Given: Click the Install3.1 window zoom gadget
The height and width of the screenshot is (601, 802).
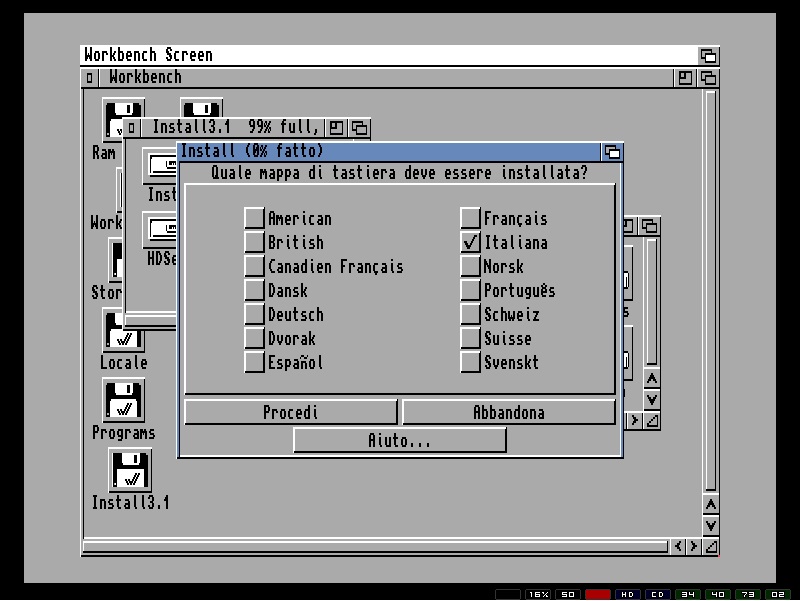Looking at the screenshot, I should (x=337, y=127).
